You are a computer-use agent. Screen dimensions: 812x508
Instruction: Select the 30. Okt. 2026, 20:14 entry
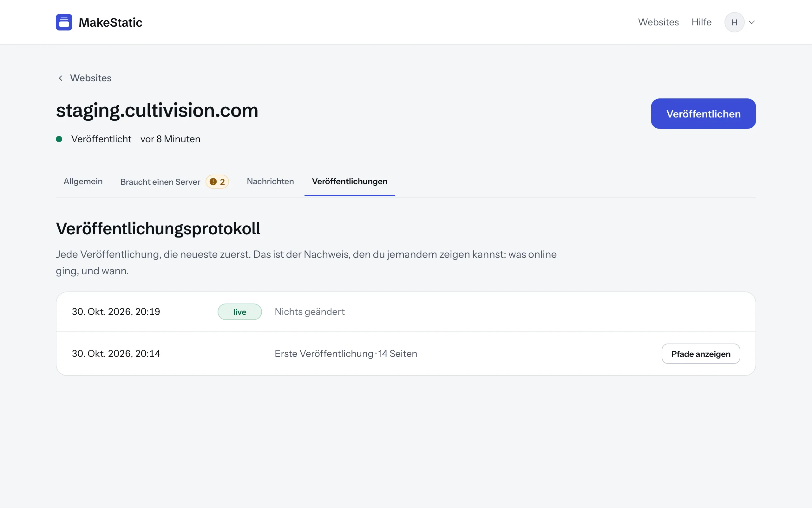406,353
